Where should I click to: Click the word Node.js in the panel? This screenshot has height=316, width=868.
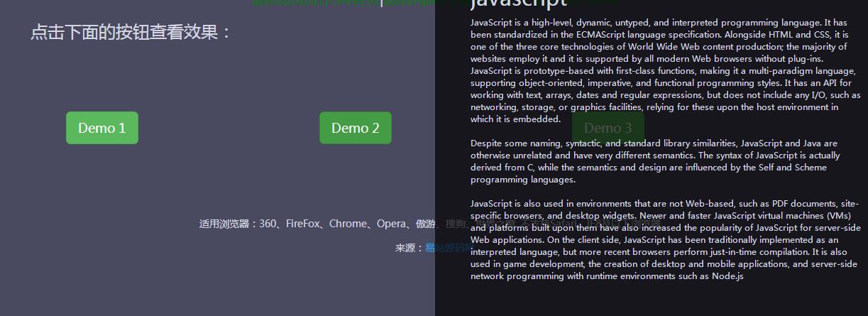(x=727, y=276)
